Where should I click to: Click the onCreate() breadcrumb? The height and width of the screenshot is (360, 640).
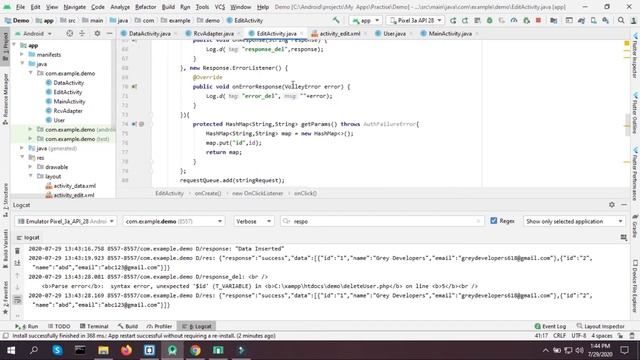click(x=208, y=193)
